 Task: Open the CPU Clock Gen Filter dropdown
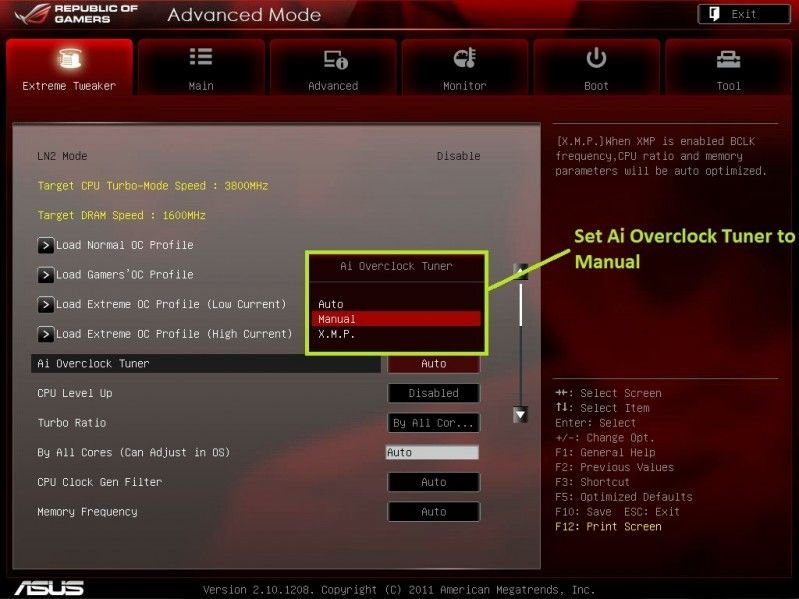click(434, 482)
